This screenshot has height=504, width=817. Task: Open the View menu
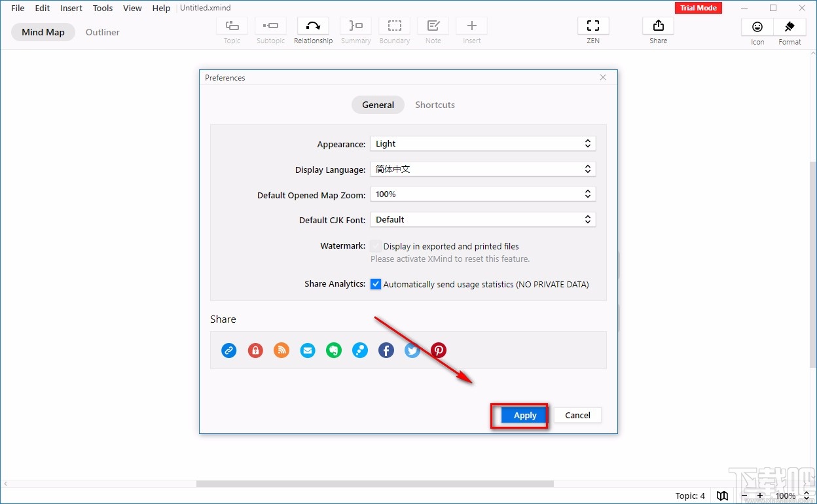click(x=132, y=8)
